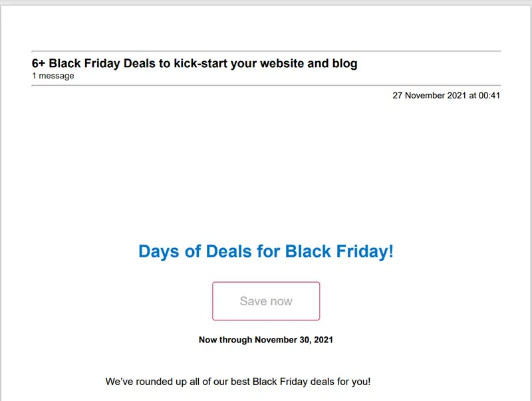The height and width of the screenshot is (401, 532).
Task: Click the divider line below "1 message"
Action: point(266,86)
